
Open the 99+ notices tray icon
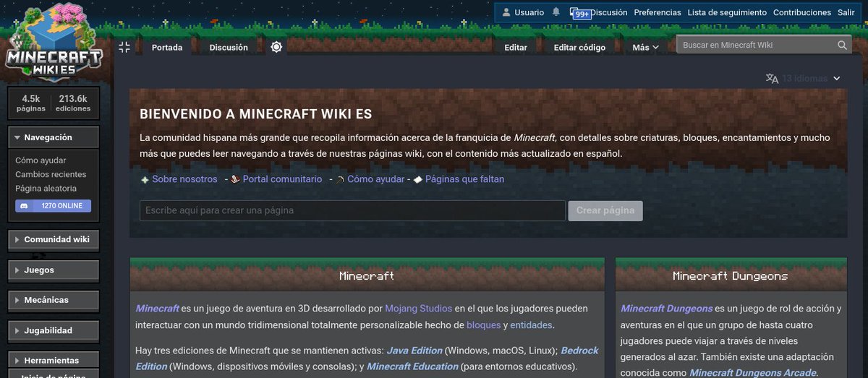pyautogui.click(x=581, y=13)
